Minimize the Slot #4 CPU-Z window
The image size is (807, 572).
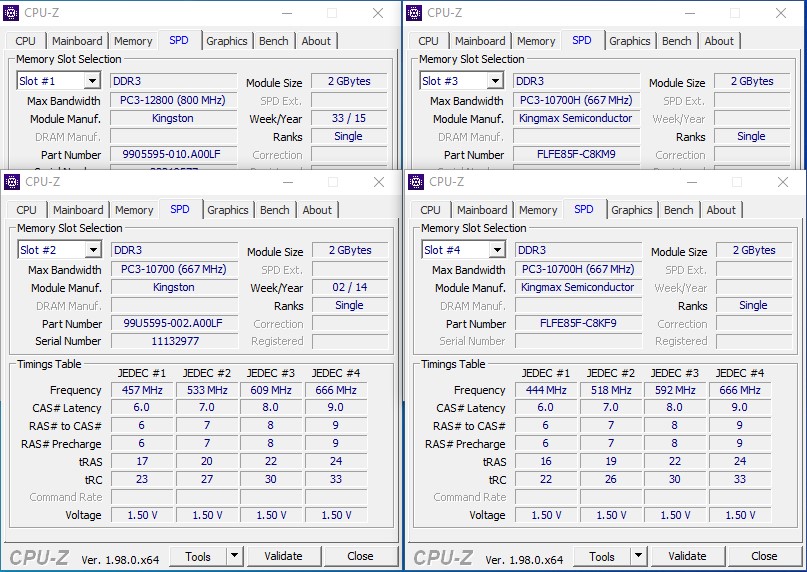pyautogui.click(x=692, y=182)
